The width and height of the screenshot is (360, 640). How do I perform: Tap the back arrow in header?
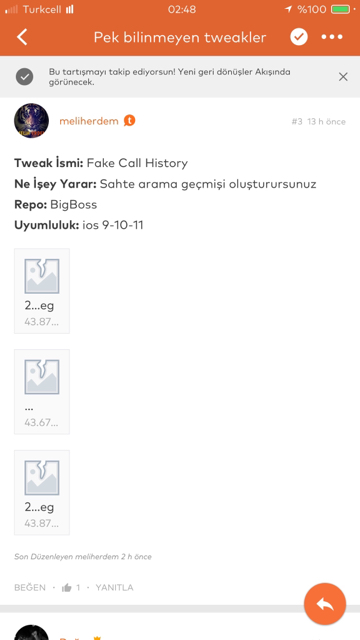click(x=22, y=37)
